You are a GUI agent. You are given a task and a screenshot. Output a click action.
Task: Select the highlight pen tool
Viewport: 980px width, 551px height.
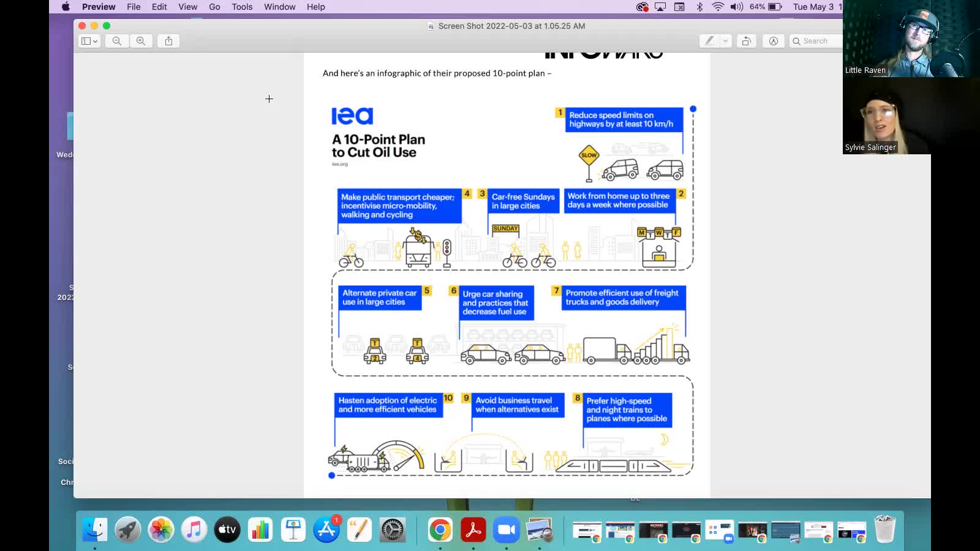709,41
